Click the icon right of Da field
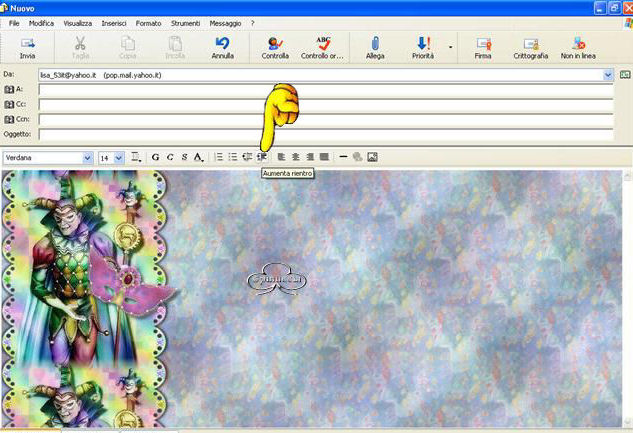 (x=625, y=75)
